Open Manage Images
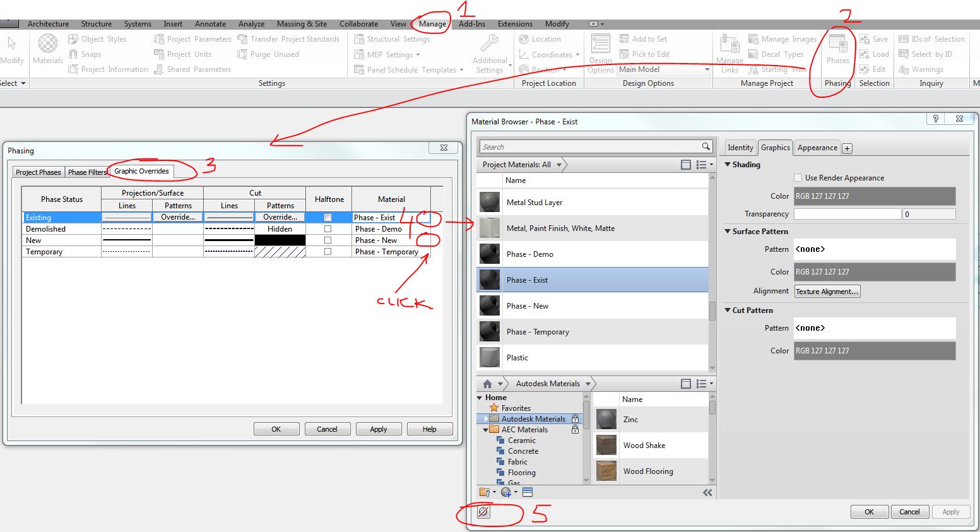Screen dimensions: 980x532 782,39
